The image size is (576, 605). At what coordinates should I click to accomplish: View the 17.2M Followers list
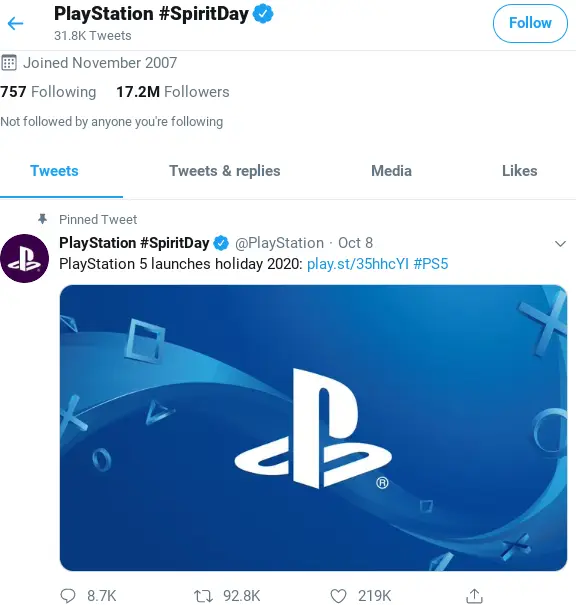pos(173,92)
